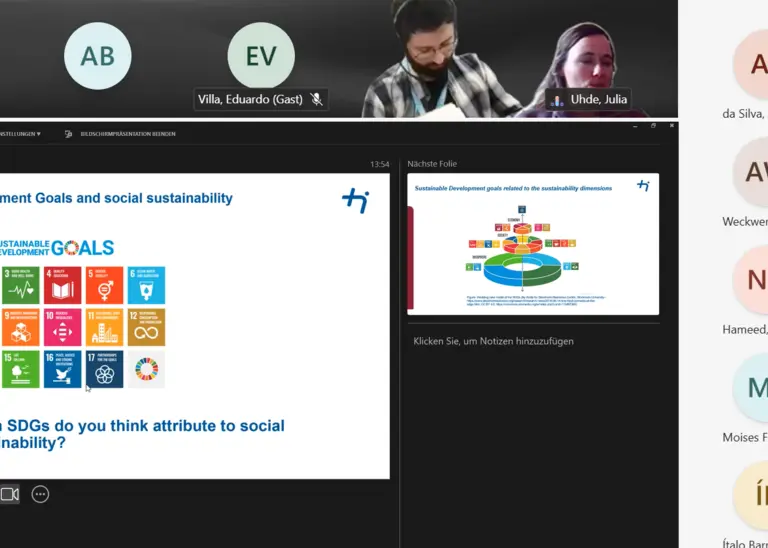Click the camera icon below the slide
Screen dimensions: 768x548
[10, 494]
